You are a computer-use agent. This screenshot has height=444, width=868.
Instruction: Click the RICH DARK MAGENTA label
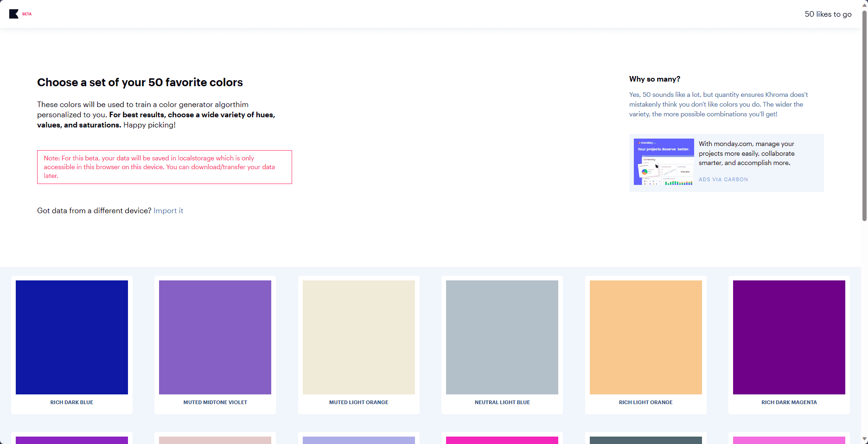pos(789,402)
